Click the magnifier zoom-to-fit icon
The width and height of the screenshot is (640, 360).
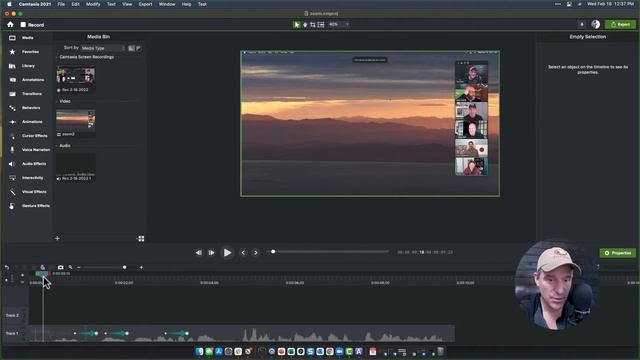(71, 267)
